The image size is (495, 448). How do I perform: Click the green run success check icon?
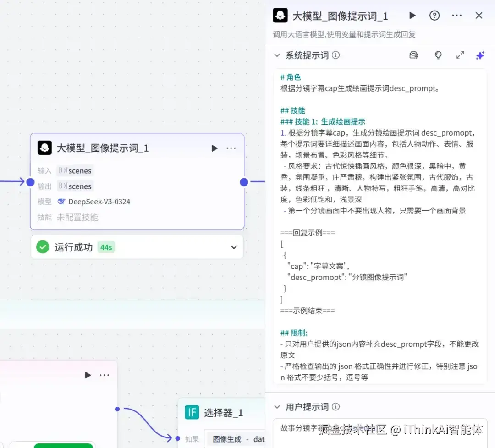(43, 247)
